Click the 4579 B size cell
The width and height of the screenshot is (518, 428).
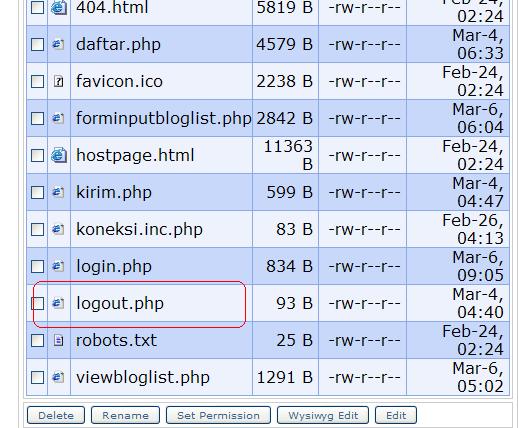pyautogui.click(x=284, y=44)
